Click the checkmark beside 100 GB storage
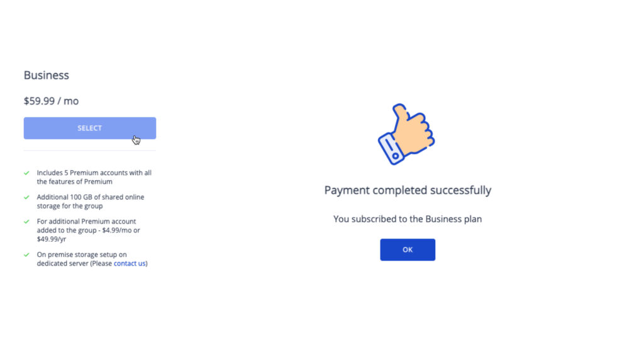The height and width of the screenshot is (357, 644). click(x=26, y=198)
